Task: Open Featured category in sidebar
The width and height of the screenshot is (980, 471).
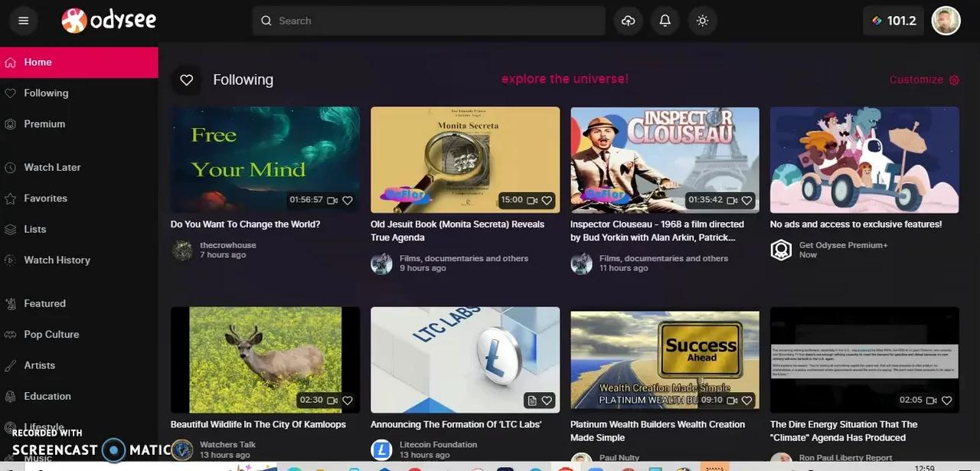Action: [79, 303]
